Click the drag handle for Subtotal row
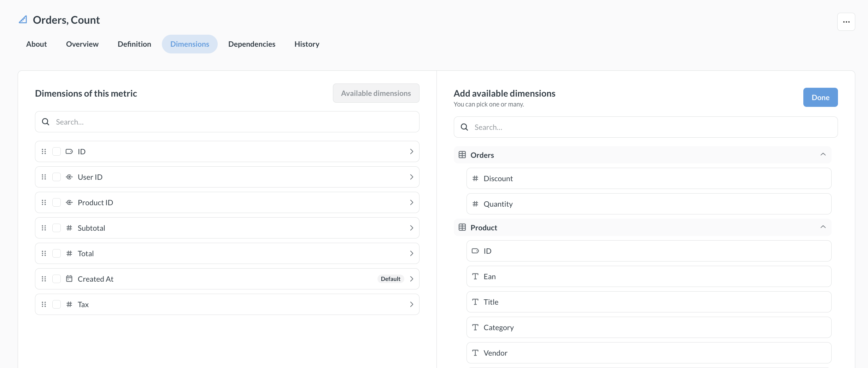The width and height of the screenshot is (868, 368). click(44, 228)
